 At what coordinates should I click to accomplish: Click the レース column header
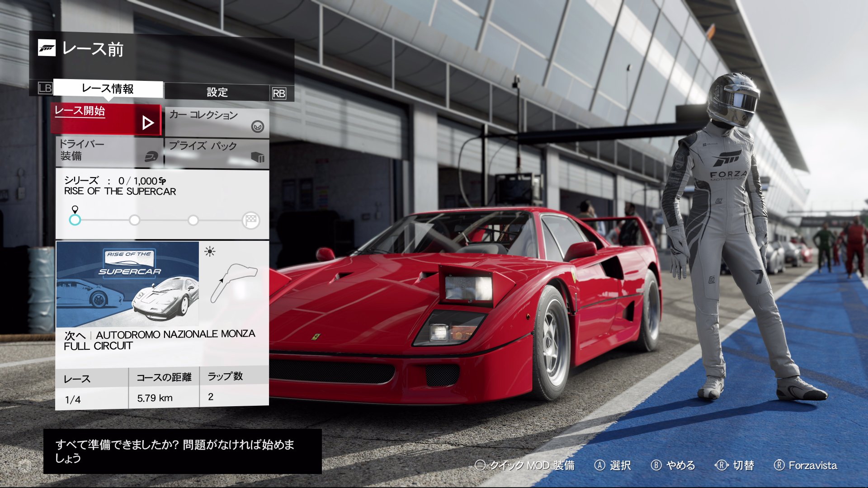point(77,379)
